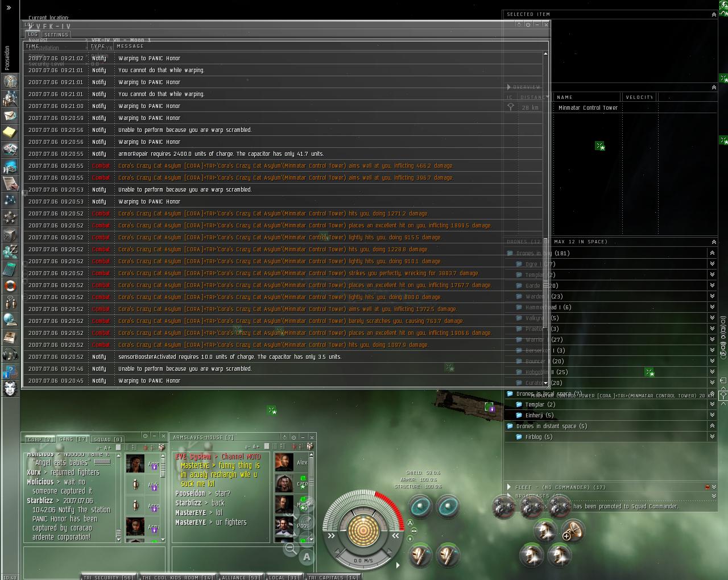Select Minmatar Control Tower in the overview
Image resolution: width=728 pixels, height=580 pixels.
[611, 107]
